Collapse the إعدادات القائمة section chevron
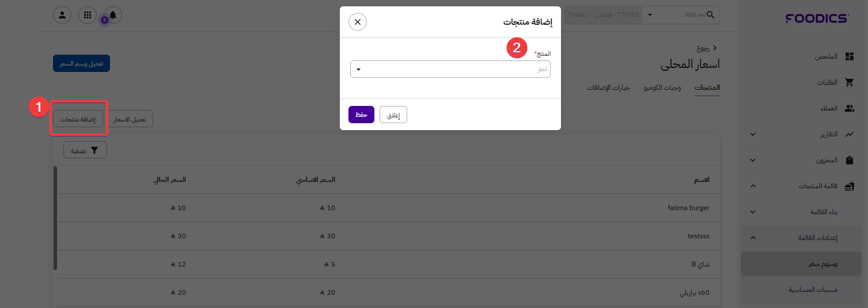 pos(753,238)
